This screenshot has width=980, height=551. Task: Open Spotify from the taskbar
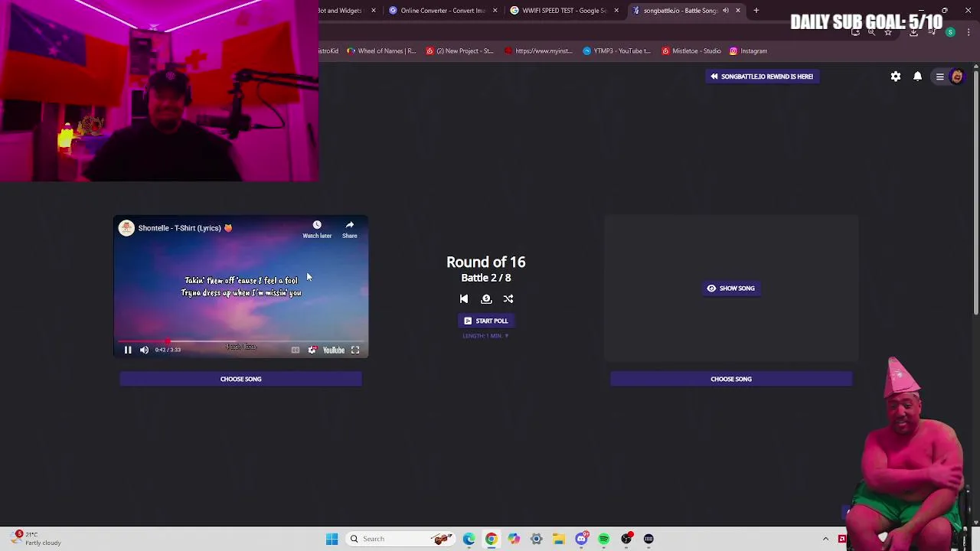(604, 539)
